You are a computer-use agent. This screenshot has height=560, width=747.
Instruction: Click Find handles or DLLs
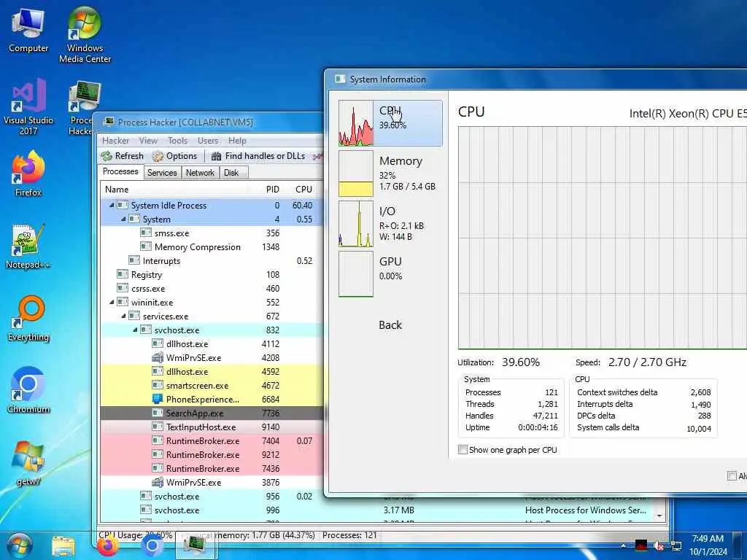(x=258, y=156)
